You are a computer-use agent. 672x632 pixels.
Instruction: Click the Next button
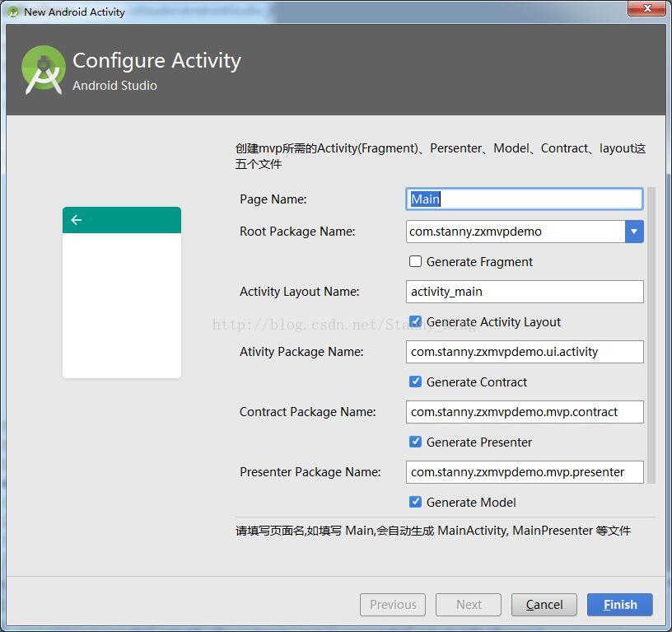pyautogui.click(x=469, y=605)
